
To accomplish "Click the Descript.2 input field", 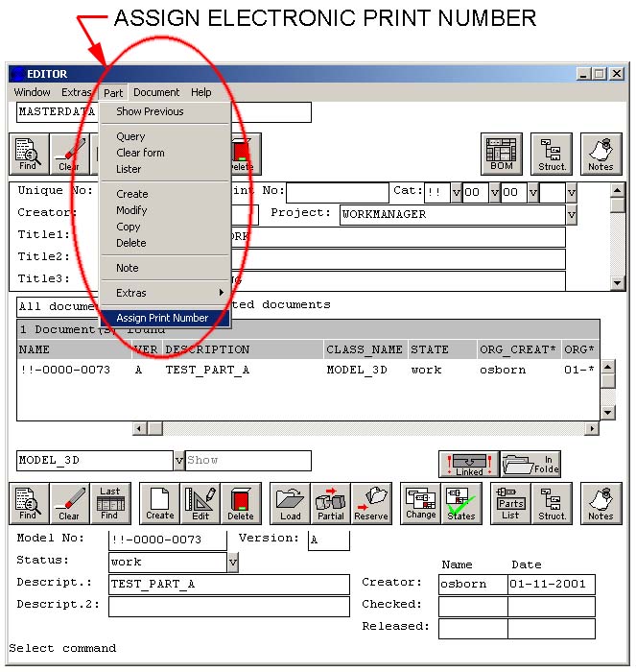I will (x=228, y=607).
